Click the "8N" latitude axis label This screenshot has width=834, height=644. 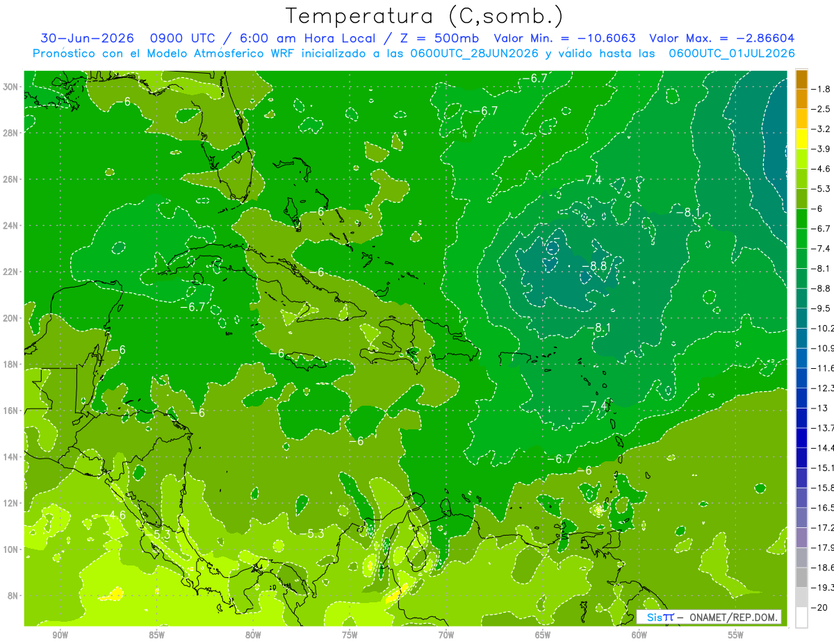point(14,596)
